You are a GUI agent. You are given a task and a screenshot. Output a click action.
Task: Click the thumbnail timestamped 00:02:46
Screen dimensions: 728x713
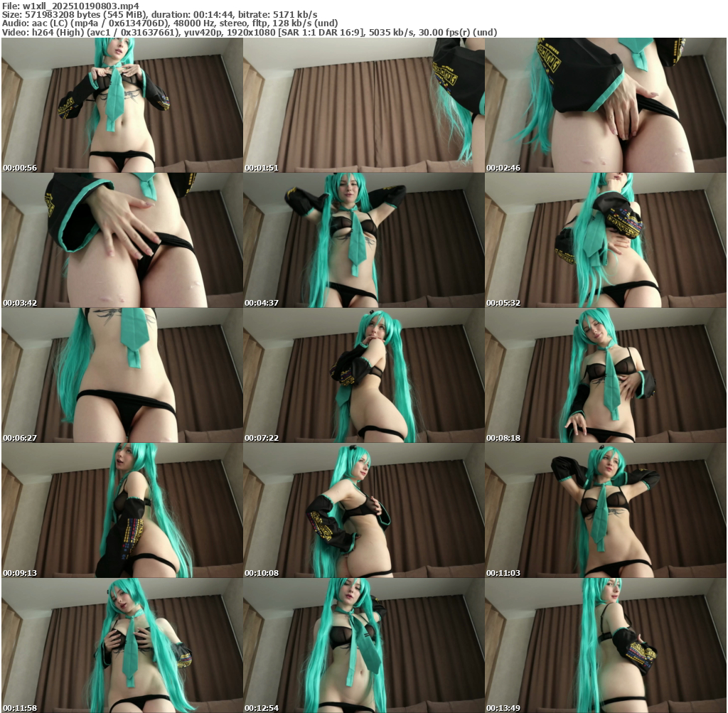(x=605, y=105)
